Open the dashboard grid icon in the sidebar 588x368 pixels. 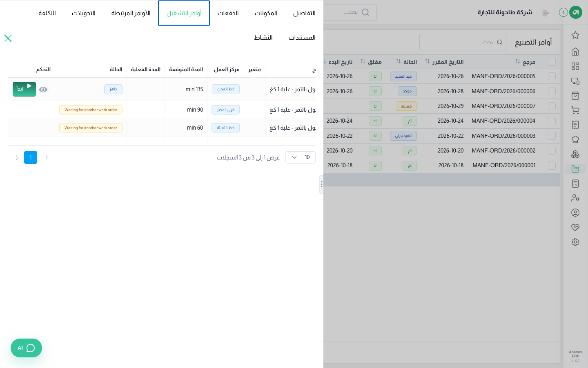575,66
